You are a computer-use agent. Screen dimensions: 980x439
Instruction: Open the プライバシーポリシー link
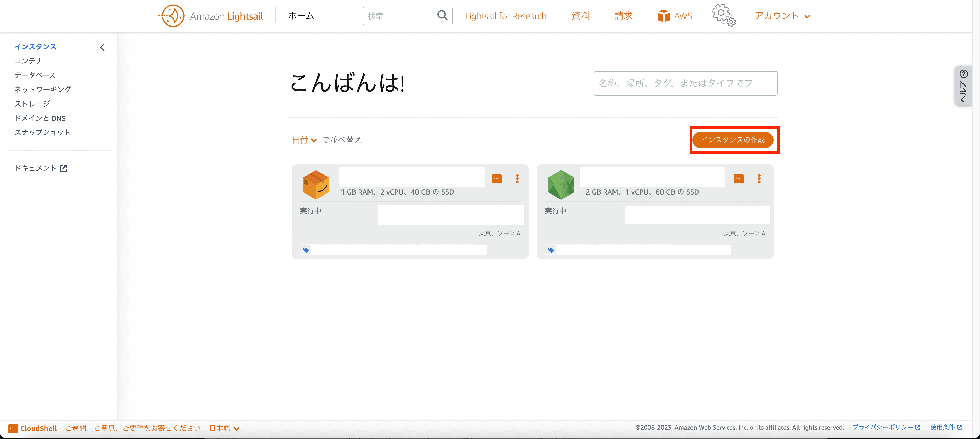click(x=886, y=428)
